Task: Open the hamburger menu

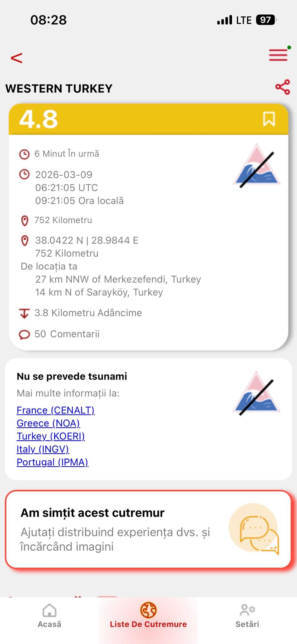Action: coord(278,55)
